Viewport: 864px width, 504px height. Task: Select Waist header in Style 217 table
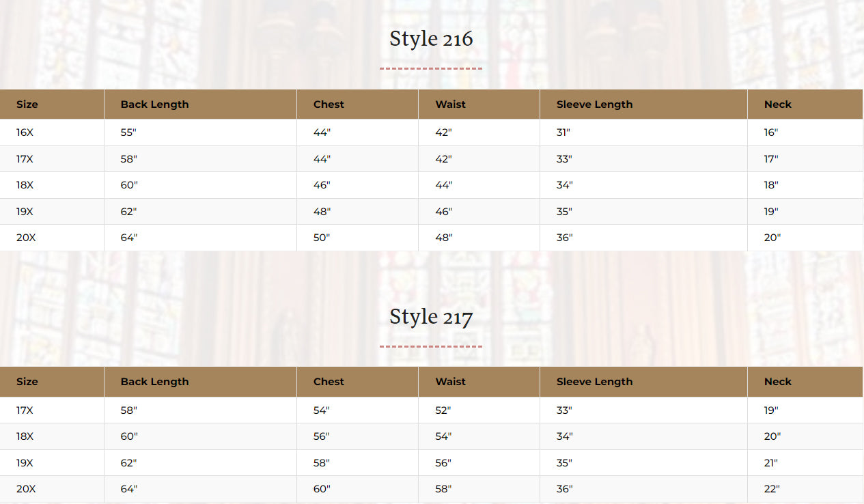pyautogui.click(x=450, y=382)
